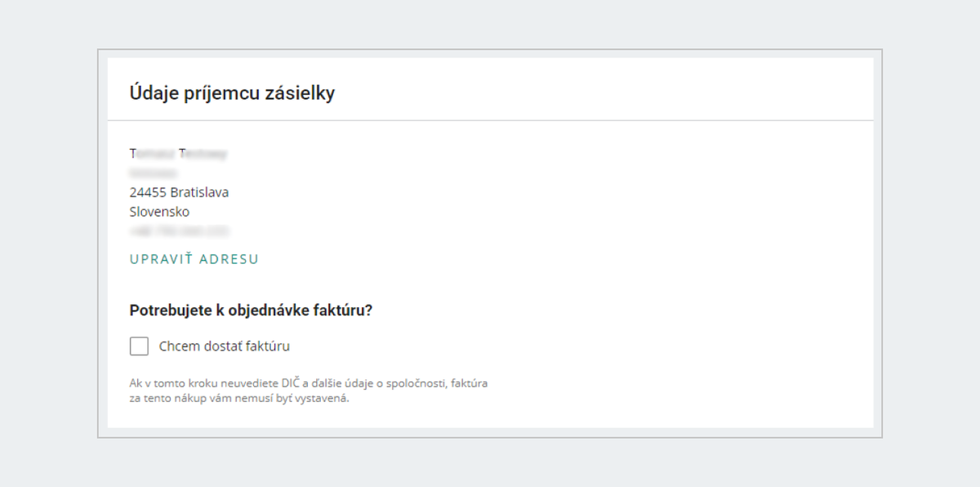The width and height of the screenshot is (980, 487).
Task: Click the word 'Bratislava' in the address
Action: click(x=199, y=193)
